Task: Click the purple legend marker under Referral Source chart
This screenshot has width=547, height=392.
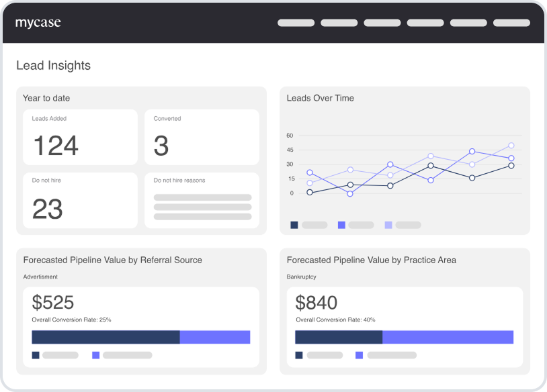Action: (x=95, y=354)
